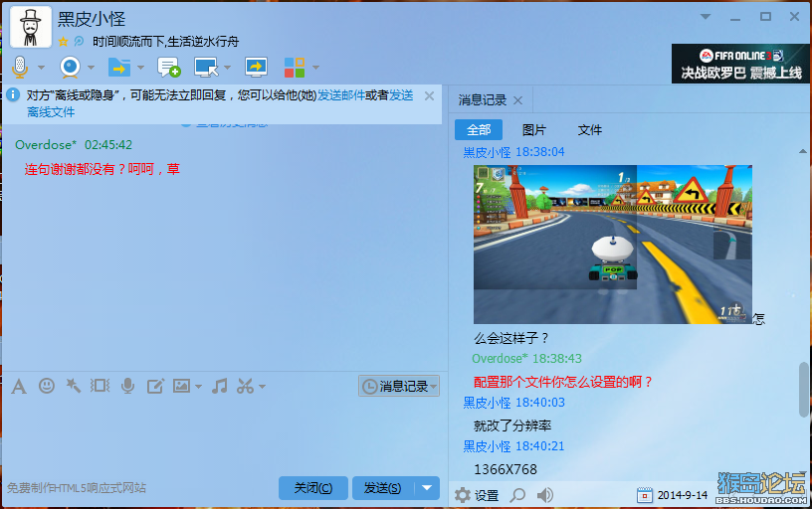
Task: Open the magic emoticon wand icon
Action: click(73, 386)
